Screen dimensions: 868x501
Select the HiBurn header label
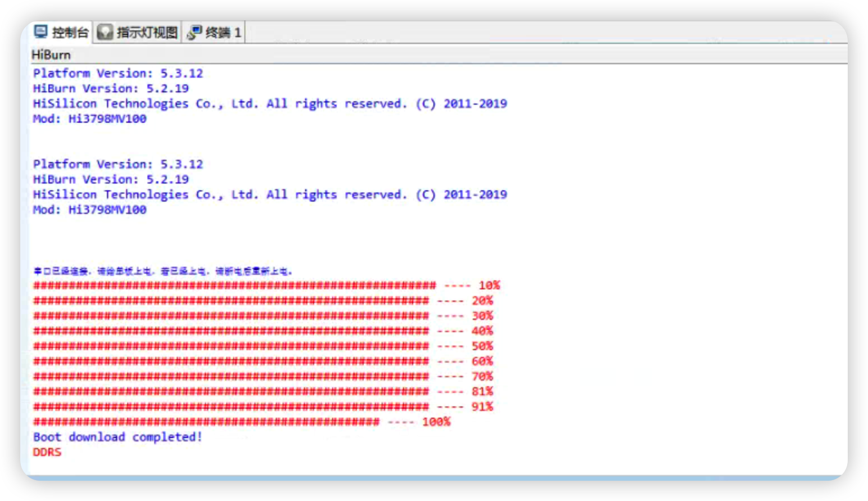click(51, 55)
